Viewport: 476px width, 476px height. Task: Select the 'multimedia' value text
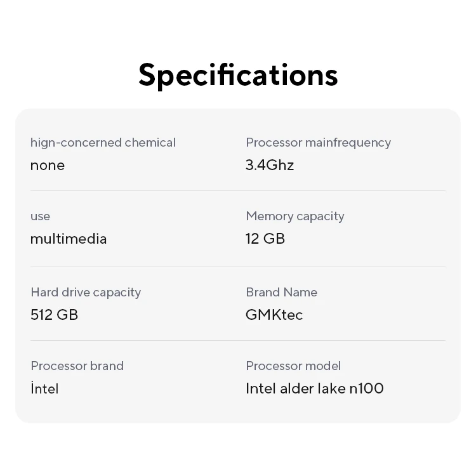click(x=69, y=239)
